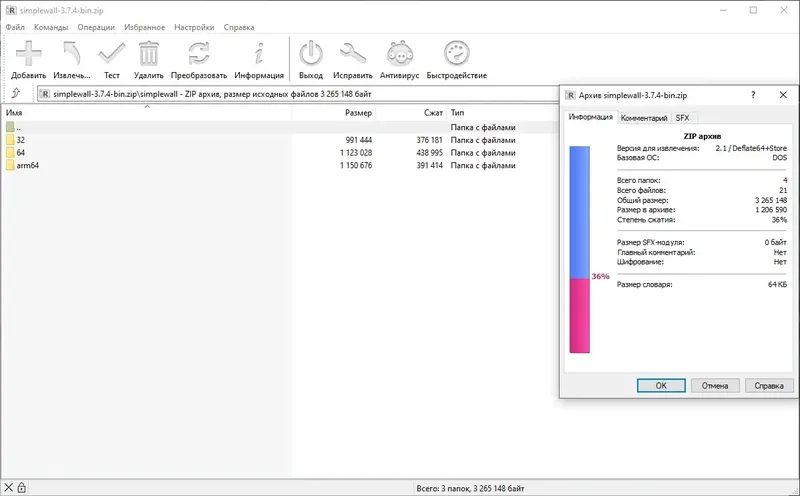The height and width of the screenshot is (496, 800).
Task: Open the Быстродействие benchmark icon
Action: (x=457, y=54)
